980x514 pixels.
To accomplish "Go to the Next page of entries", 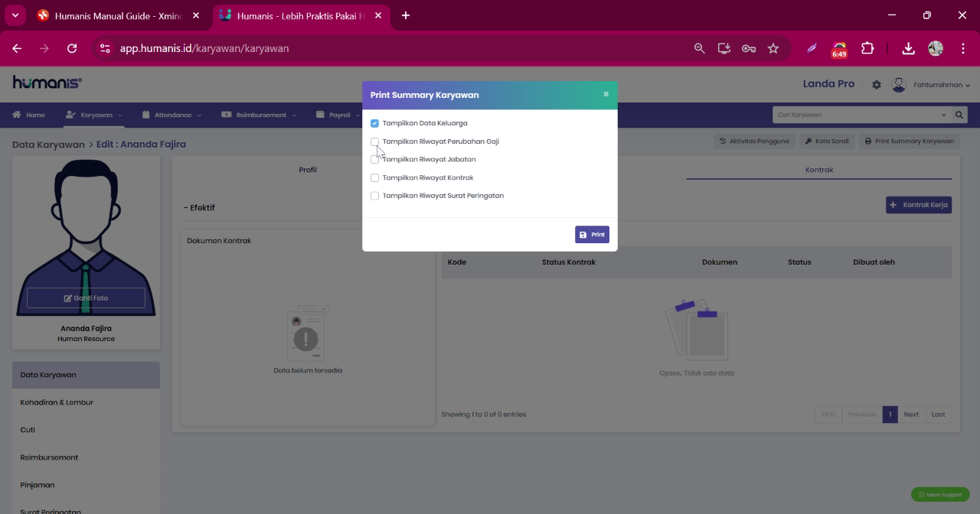I will (x=911, y=415).
